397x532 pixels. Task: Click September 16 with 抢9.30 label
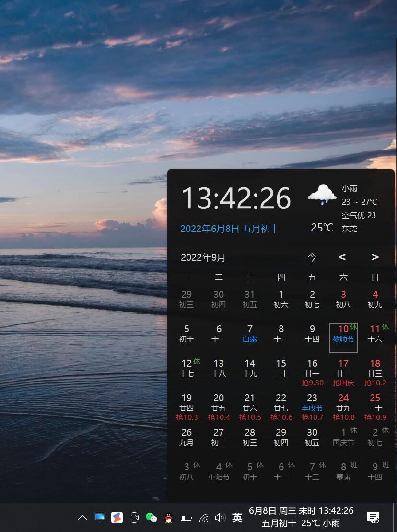312,372
